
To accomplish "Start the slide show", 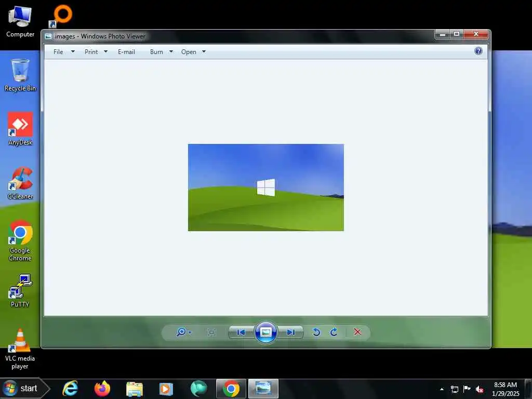I will pyautogui.click(x=265, y=332).
